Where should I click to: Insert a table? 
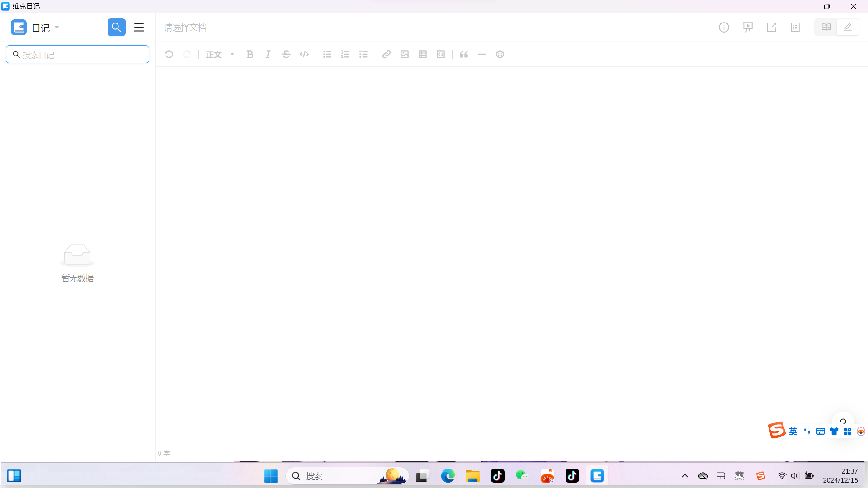[423, 54]
